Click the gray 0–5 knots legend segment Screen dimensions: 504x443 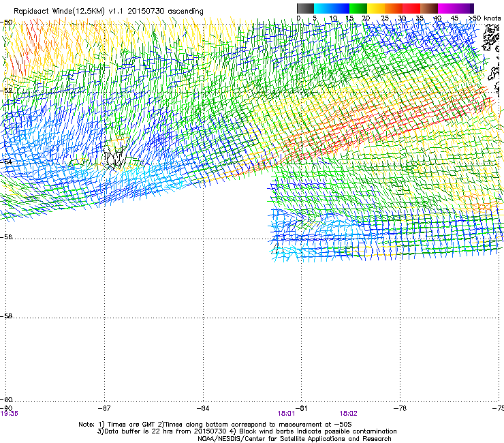[x=305, y=8]
